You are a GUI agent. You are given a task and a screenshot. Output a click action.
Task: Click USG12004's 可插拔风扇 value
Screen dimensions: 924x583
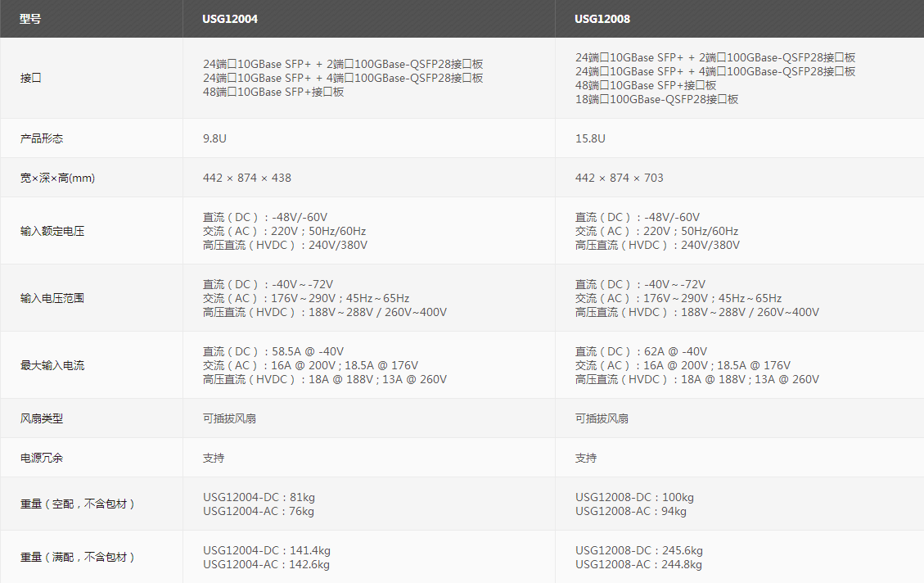coord(229,418)
